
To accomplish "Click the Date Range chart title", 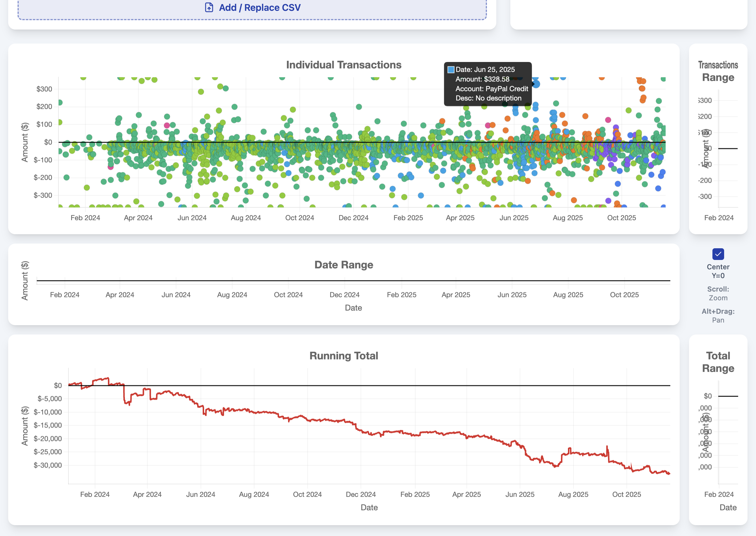I will tap(343, 265).
